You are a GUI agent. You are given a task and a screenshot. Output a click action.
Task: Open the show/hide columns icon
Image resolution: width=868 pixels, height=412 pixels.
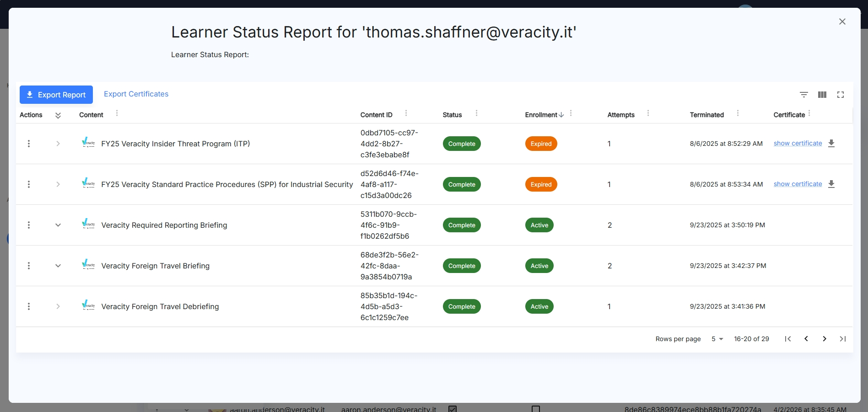coord(822,95)
